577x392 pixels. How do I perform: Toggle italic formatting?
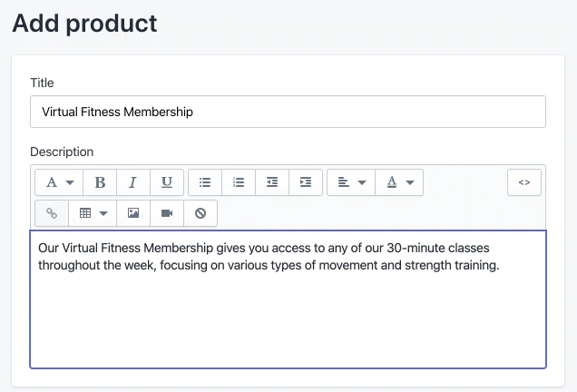click(133, 182)
